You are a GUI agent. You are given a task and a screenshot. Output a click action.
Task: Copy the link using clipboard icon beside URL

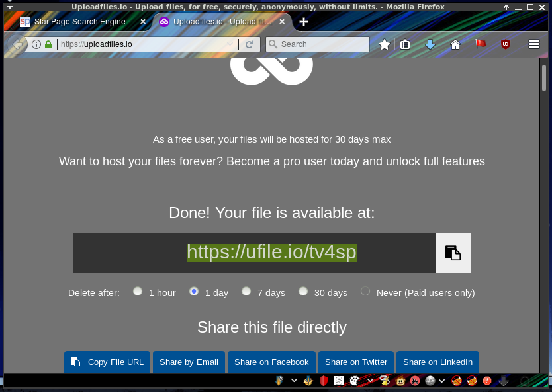click(x=453, y=253)
